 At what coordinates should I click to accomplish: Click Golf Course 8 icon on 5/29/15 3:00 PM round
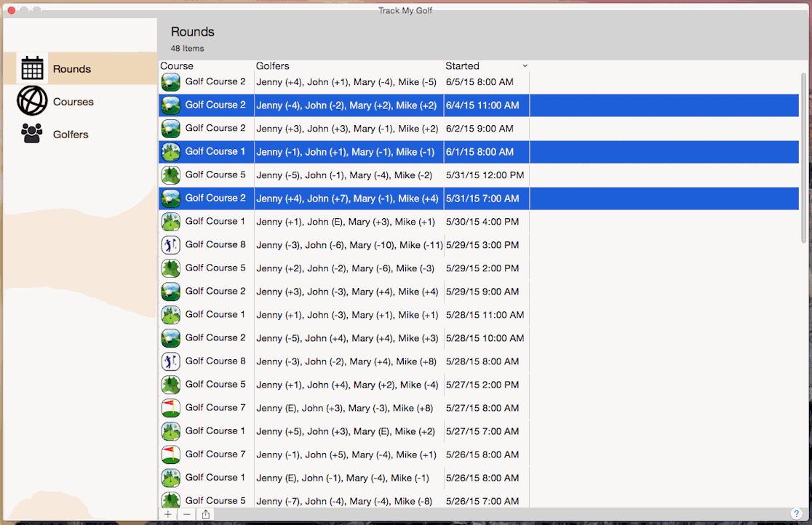170,245
